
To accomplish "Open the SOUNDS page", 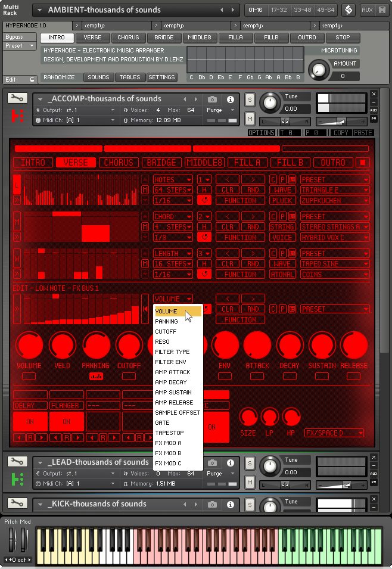I will 98,77.
